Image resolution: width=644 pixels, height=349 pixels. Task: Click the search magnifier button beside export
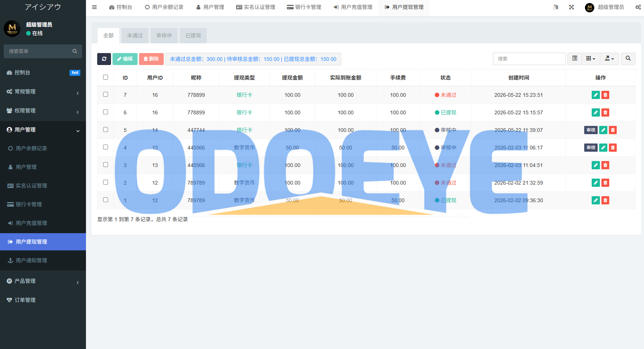pos(628,58)
